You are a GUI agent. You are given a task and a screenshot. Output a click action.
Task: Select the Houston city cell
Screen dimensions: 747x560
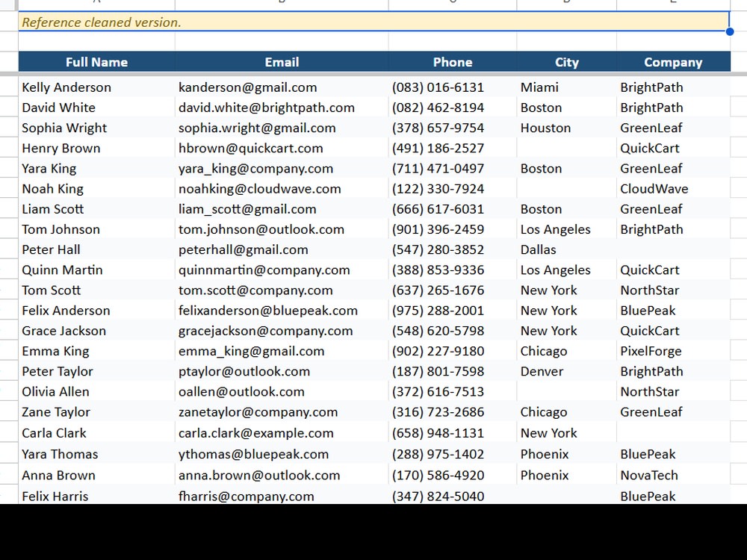(566, 128)
